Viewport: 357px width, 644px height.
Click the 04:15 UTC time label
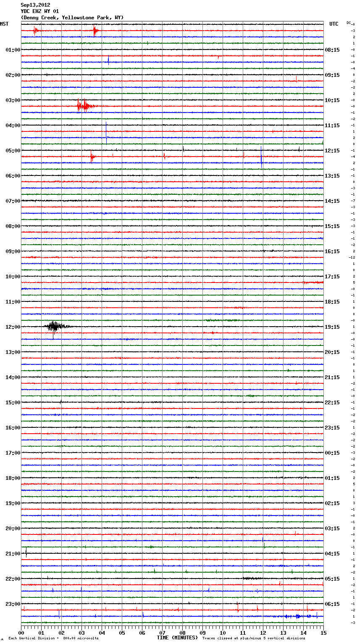tap(332, 554)
